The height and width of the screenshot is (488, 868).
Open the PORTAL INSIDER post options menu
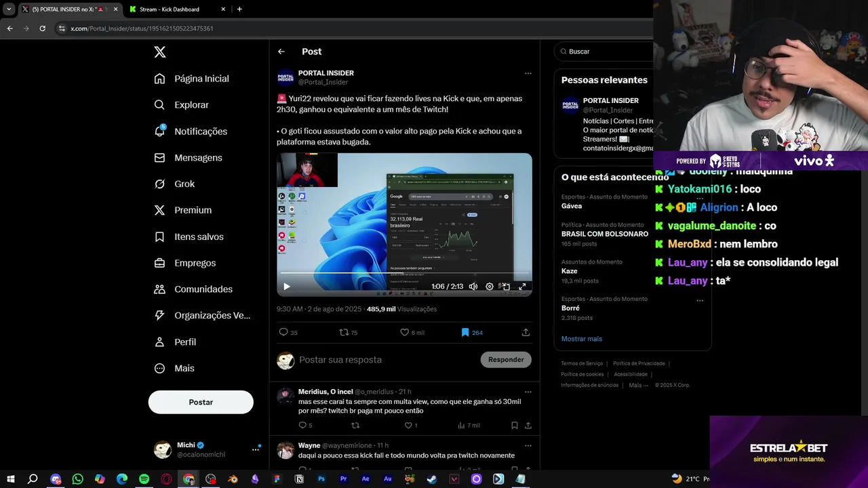[528, 73]
